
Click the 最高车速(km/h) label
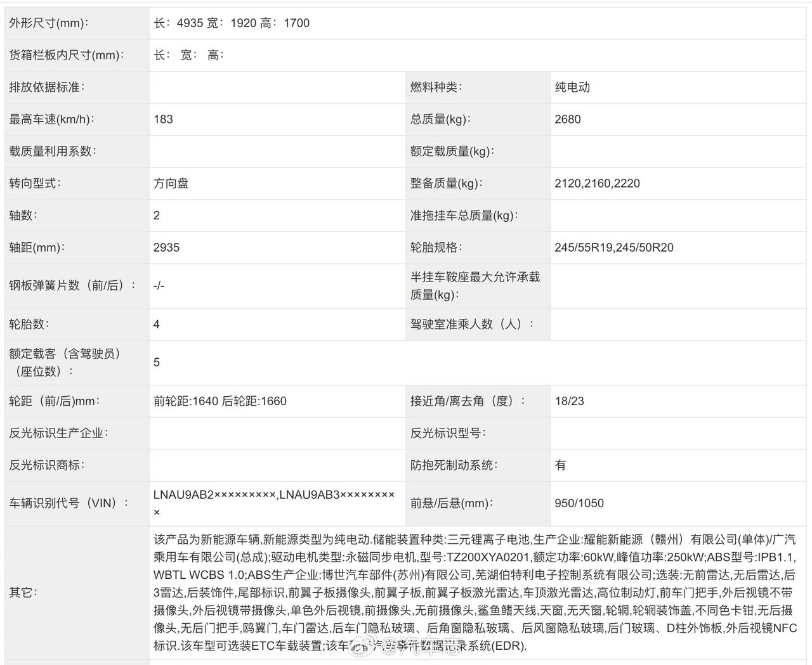point(51,119)
